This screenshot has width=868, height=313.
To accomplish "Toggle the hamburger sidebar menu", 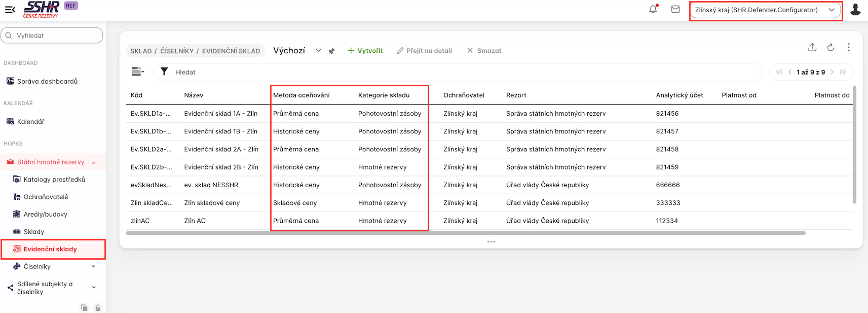I will point(10,9).
